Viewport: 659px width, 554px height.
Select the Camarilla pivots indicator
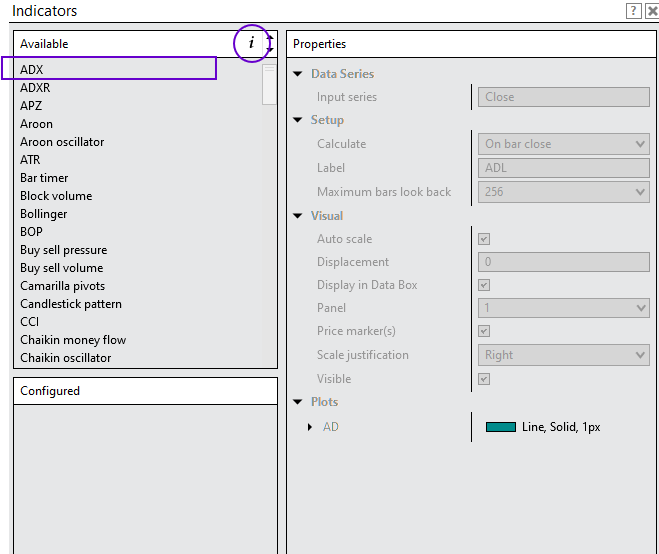62,286
